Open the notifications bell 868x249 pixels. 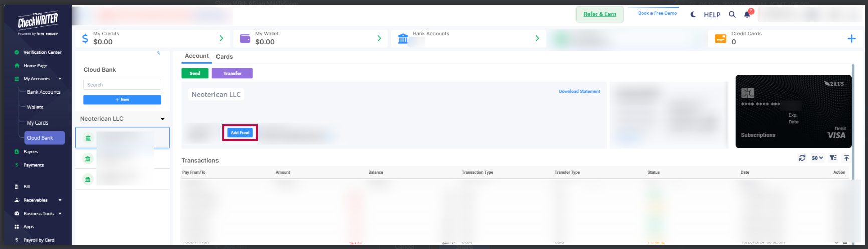[747, 14]
